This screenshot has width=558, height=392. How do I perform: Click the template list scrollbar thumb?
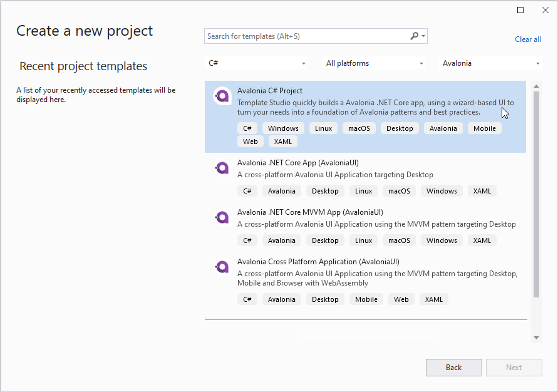click(x=536, y=194)
